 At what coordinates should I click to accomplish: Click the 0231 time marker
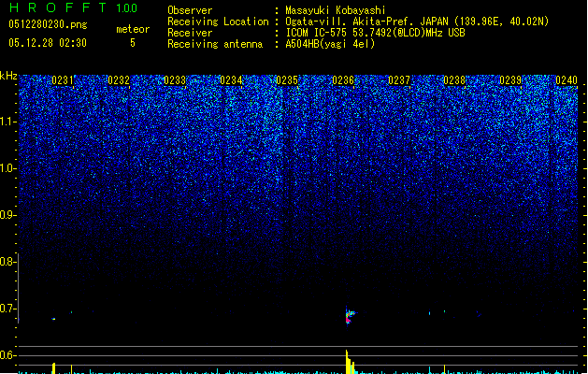(63, 80)
